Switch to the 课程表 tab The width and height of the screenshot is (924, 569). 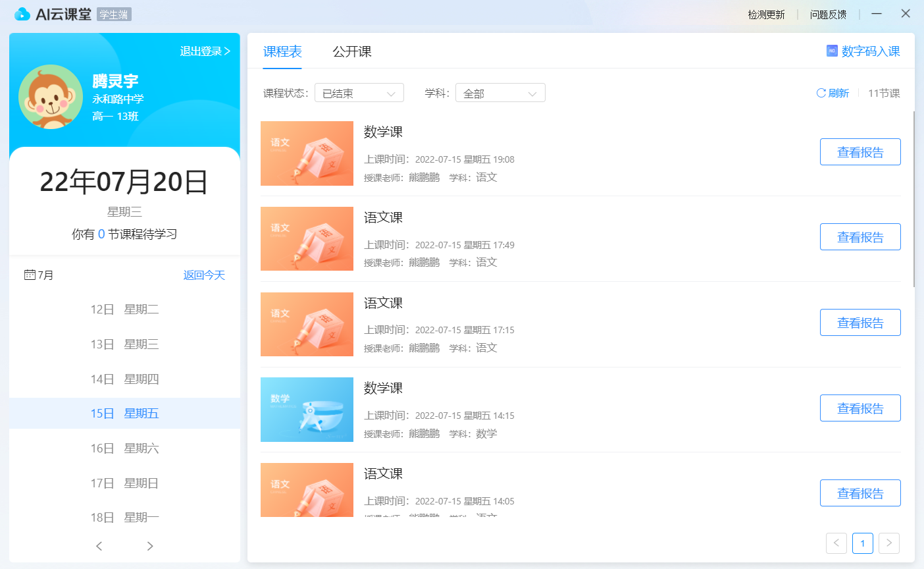(x=282, y=51)
